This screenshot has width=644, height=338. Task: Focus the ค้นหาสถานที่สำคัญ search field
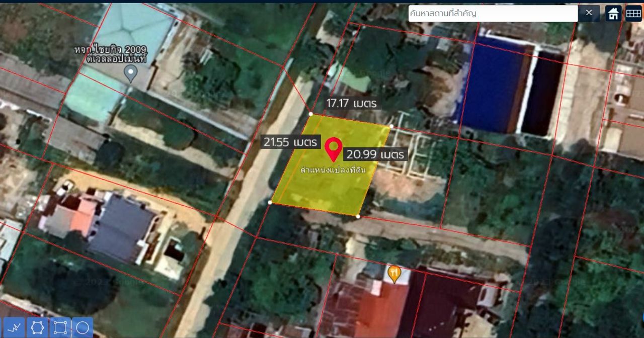(492, 14)
